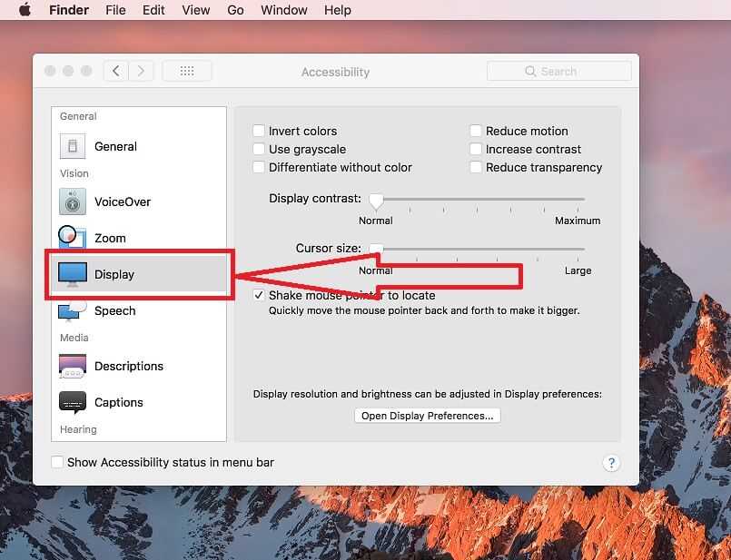Click Open Display Preferences button

pos(427,415)
